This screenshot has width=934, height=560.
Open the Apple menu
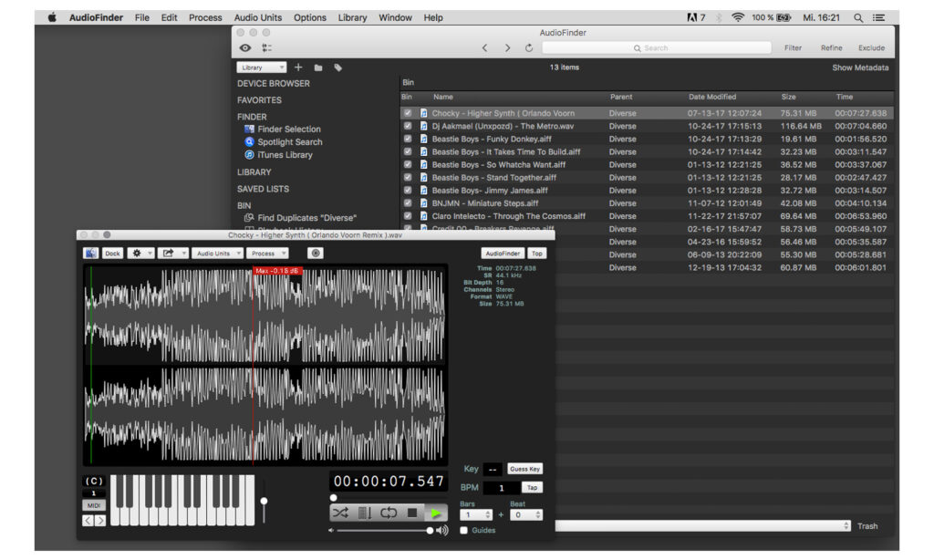52,17
